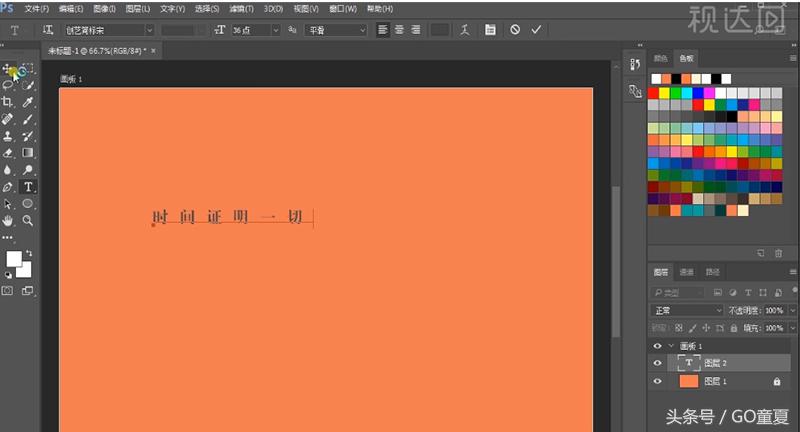Left-align the text
Image resolution: width=800 pixels, height=432 pixels.
pyautogui.click(x=383, y=30)
